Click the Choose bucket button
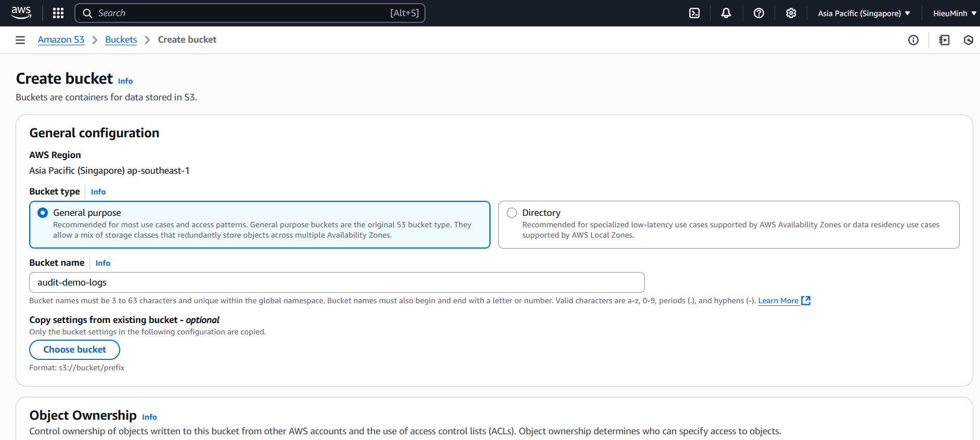 pyautogui.click(x=75, y=350)
